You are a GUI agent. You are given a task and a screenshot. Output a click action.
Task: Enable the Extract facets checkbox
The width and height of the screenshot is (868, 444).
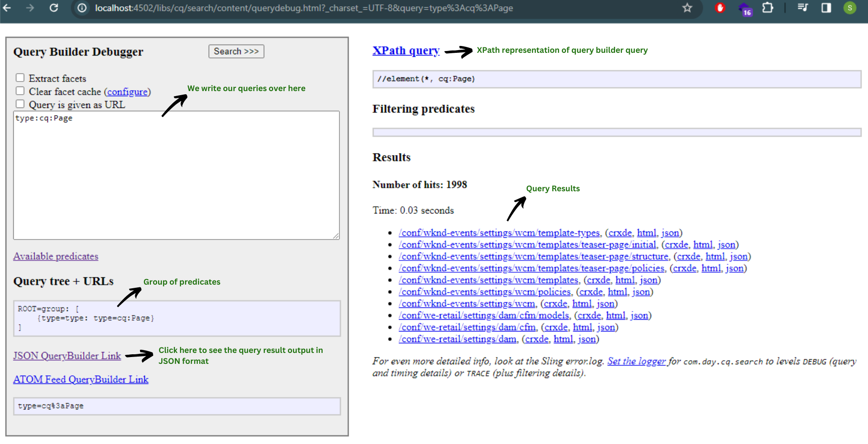20,77
